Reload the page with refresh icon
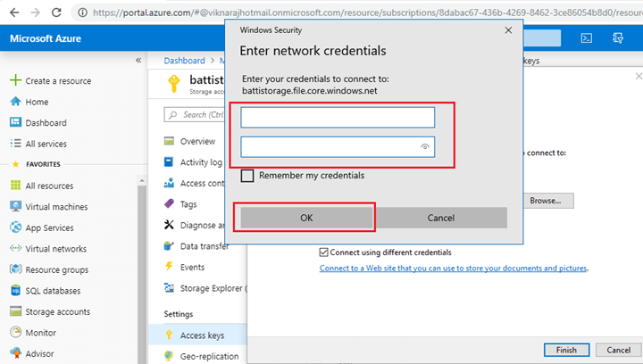This screenshot has width=643, height=364. point(56,12)
